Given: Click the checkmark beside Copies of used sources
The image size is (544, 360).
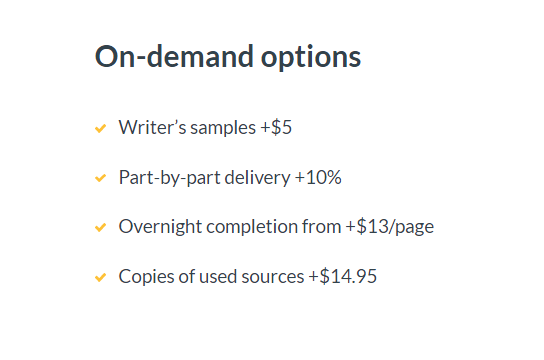Looking at the screenshot, I should click(100, 277).
